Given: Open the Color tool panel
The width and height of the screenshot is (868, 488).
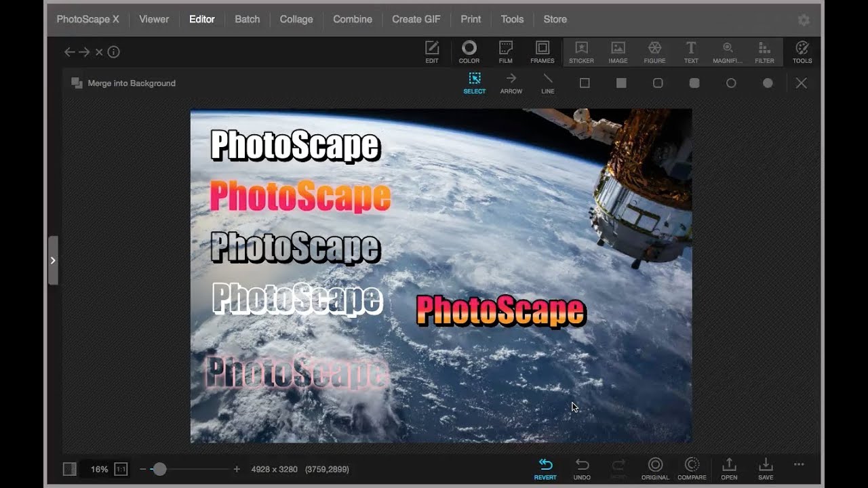Looking at the screenshot, I should click(469, 52).
